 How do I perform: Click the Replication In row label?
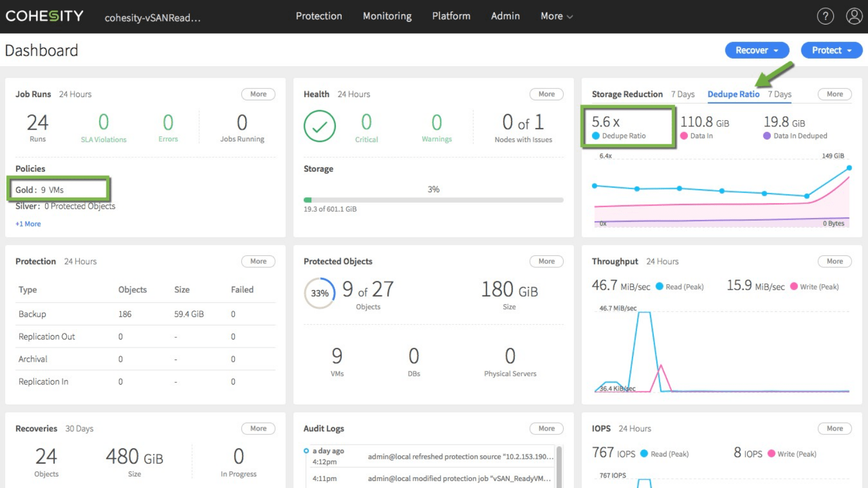point(43,382)
